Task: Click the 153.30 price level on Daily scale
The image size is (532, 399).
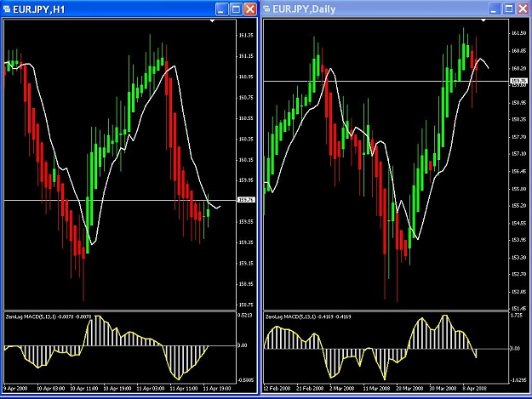Action: pyautogui.click(x=518, y=258)
